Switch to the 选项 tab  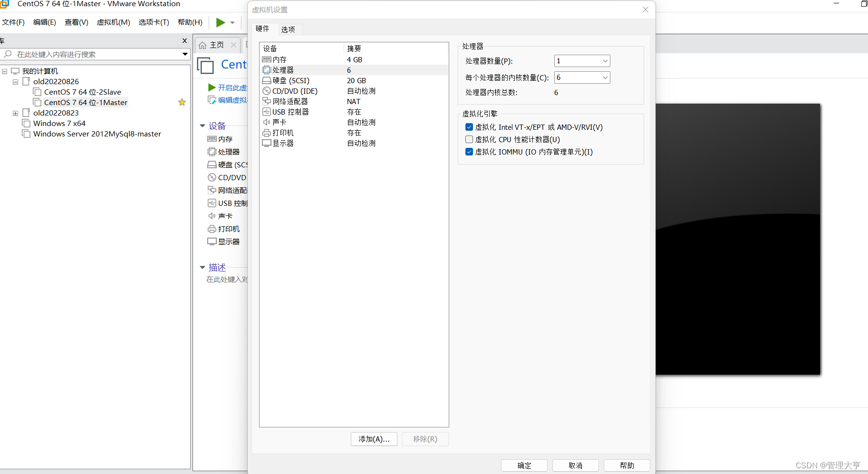tap(289, 29)
